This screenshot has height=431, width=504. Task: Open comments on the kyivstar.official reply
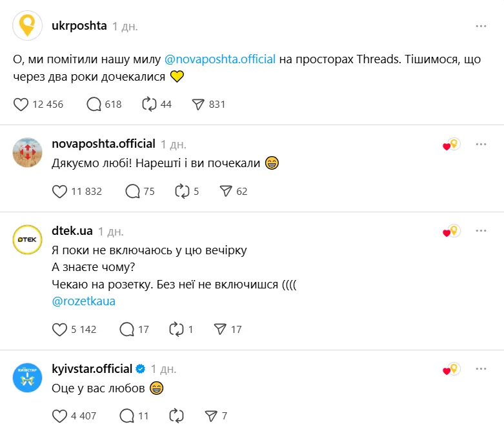(x=127, y=416)
